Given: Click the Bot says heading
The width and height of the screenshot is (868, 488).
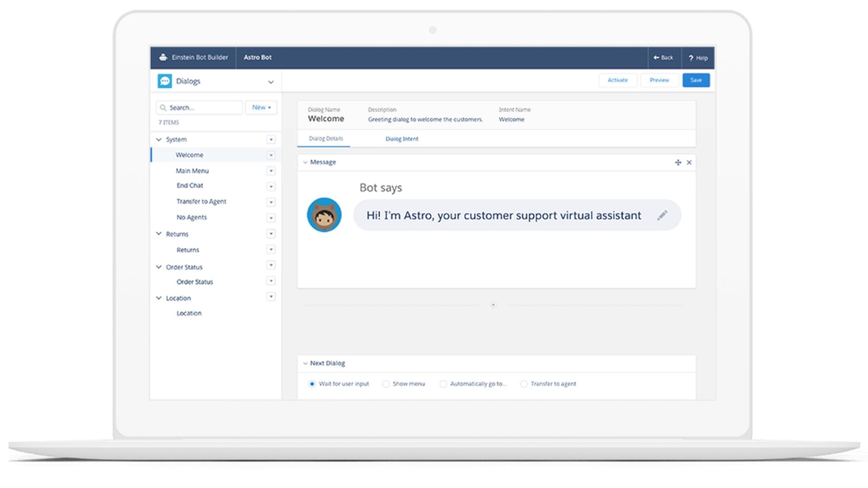Looking at the screenshot, I should [x=381, y=188].
